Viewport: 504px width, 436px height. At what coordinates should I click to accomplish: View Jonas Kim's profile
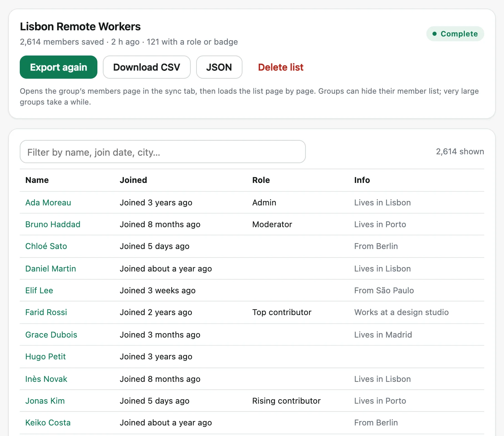click(x=45, y=401)
